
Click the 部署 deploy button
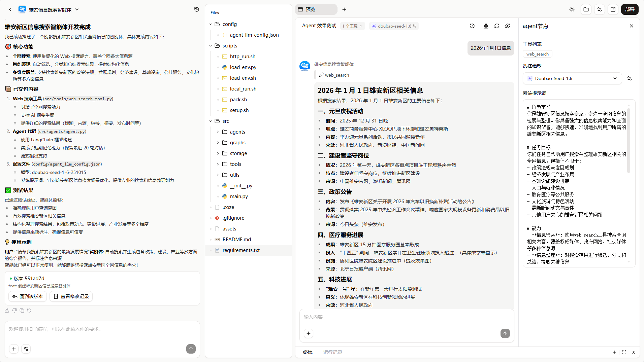coord(630,9)
